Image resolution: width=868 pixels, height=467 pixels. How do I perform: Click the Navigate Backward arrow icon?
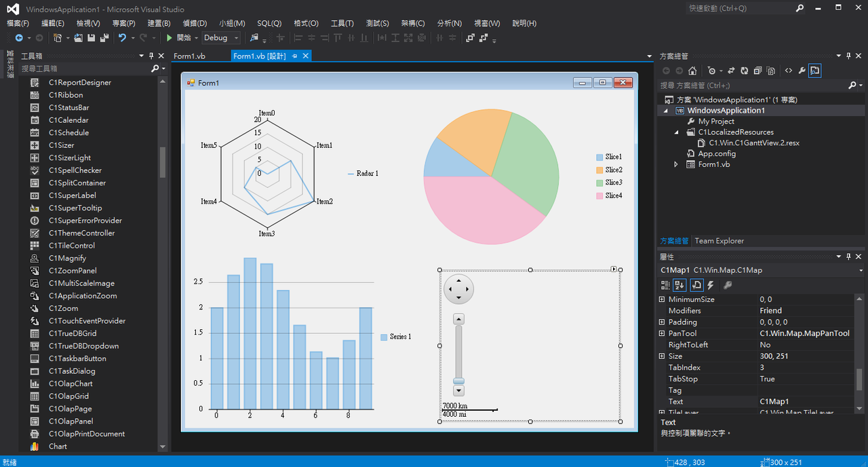19,38
